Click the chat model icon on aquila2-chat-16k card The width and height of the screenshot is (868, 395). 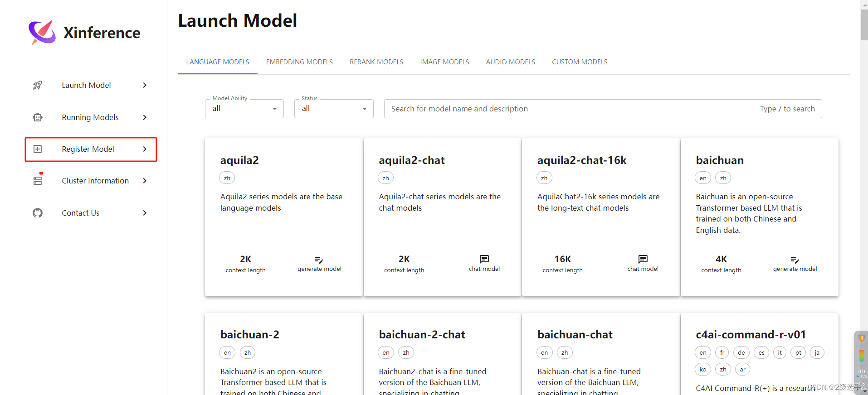tap(643, 259)
